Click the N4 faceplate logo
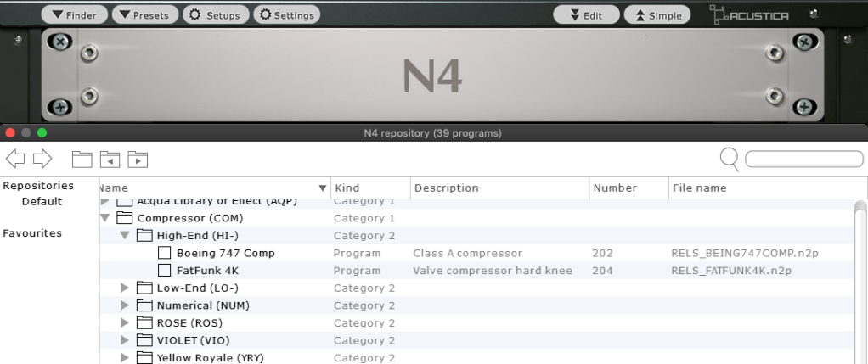 pyautogui.click(x=431, y=76)
